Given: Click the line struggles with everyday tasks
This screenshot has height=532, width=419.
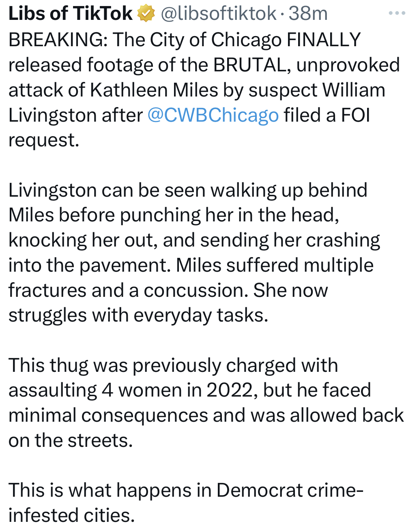Looking at the screenshot, I should point(138,315).
